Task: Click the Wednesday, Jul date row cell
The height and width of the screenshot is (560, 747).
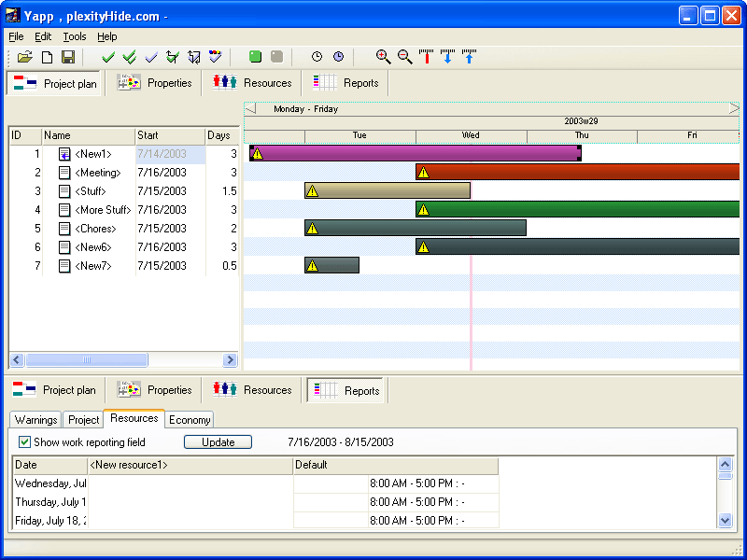Action: [x=50, y=483]
